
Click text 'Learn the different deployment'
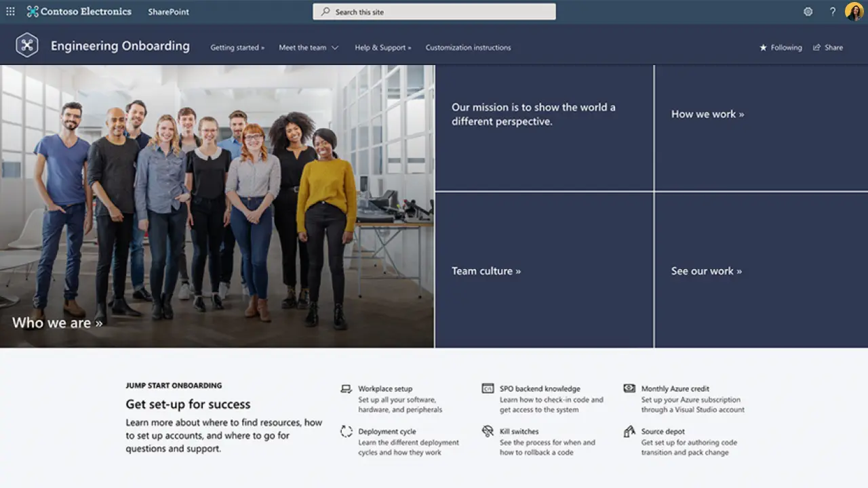(x=409, y=443)
